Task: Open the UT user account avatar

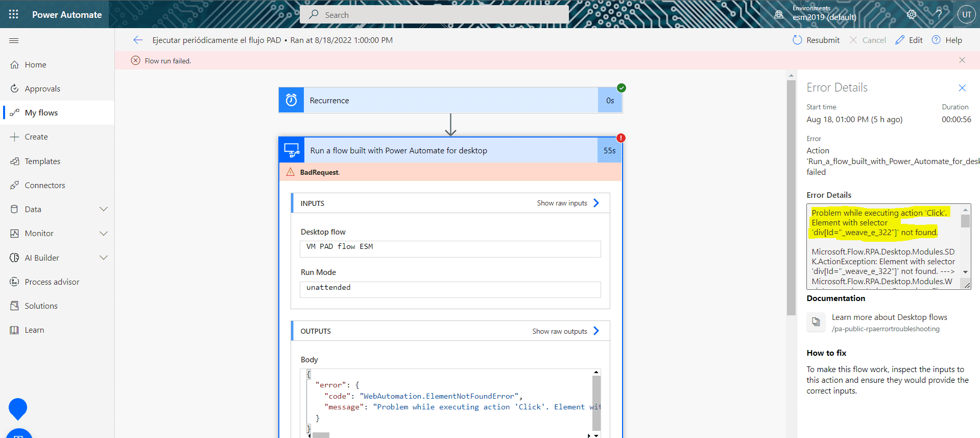Action: point(966,14)
